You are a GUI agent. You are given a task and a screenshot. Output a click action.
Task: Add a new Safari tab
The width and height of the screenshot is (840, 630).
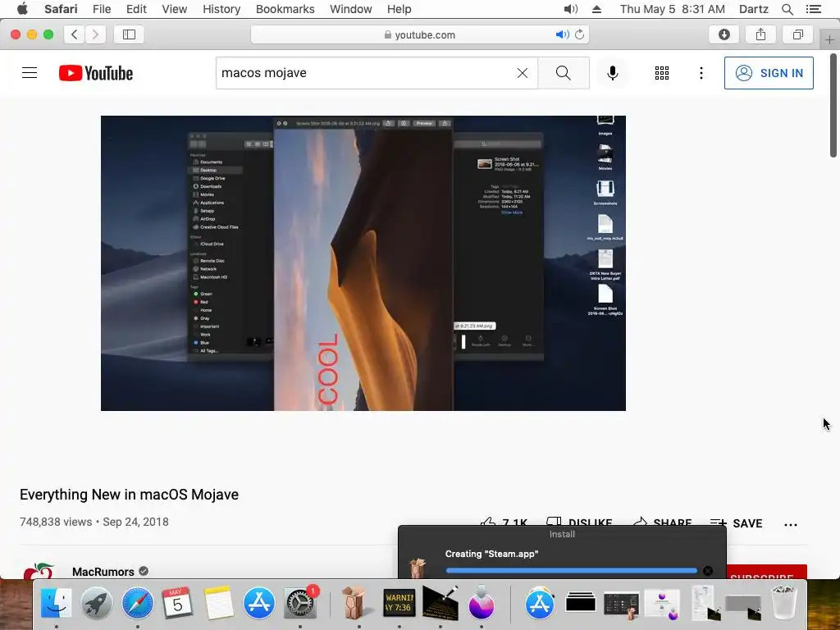[x=829, y=39]
